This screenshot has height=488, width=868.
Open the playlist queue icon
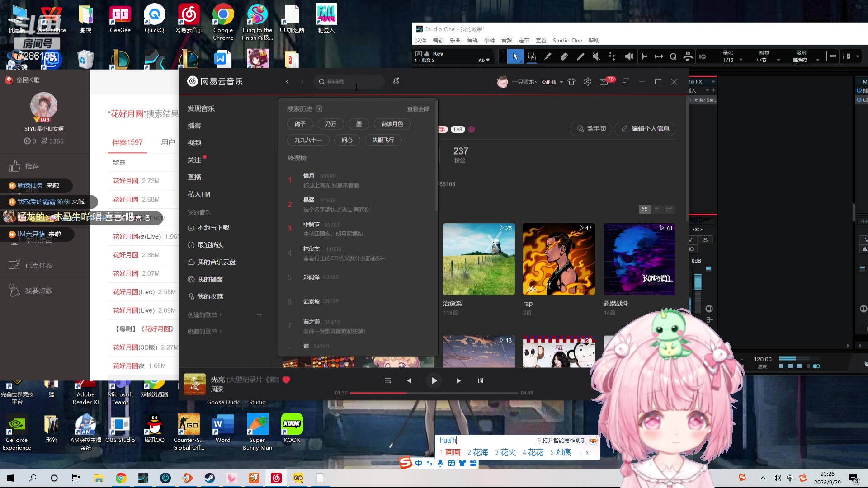pyautogui.click(x=387, y=380)
